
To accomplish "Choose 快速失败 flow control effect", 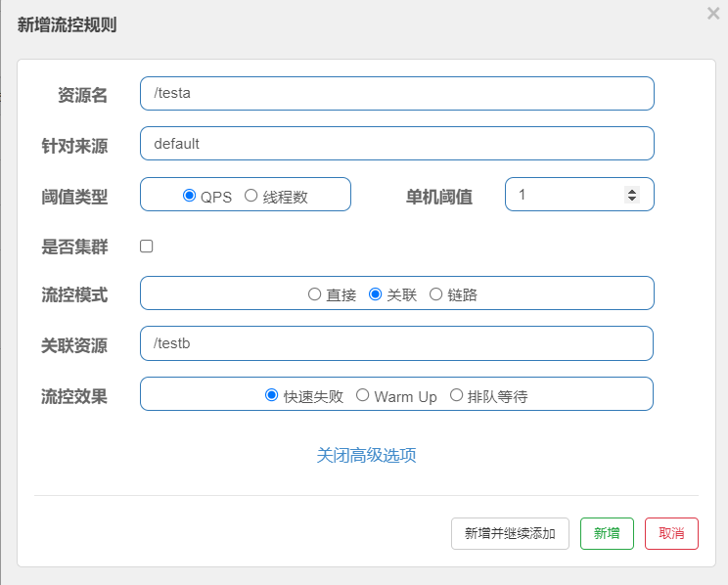I will (271, 395).
